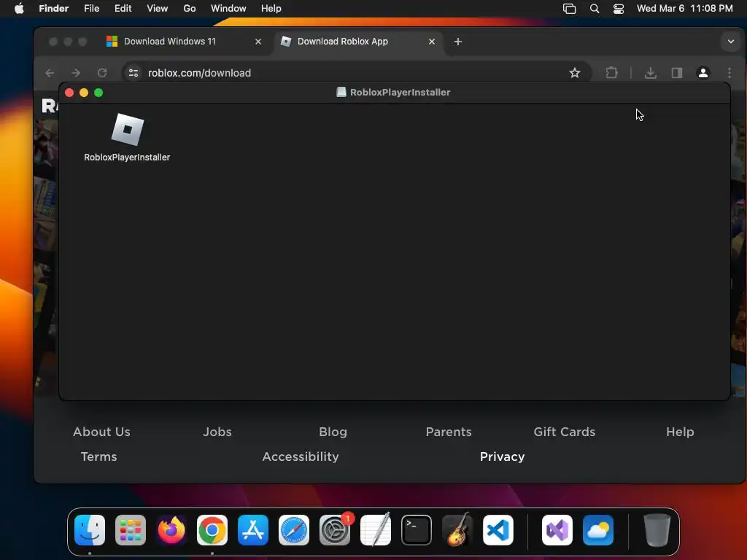Minimize the RobloxPlayerInstaller window
This screenshot has width=747, height=560.
coord(84,93)
